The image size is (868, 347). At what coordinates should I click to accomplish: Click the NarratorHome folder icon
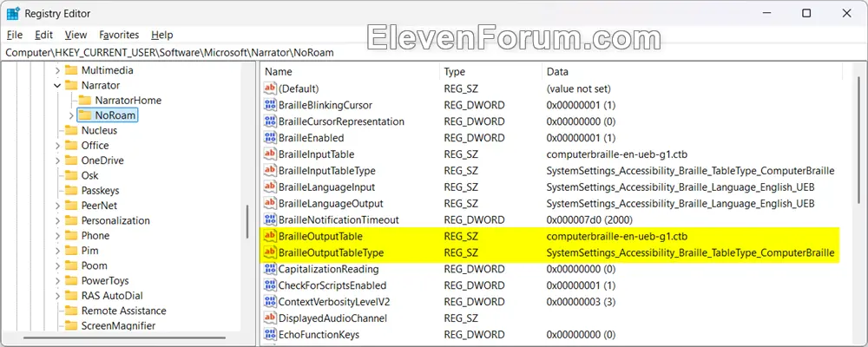coord(84,100)
